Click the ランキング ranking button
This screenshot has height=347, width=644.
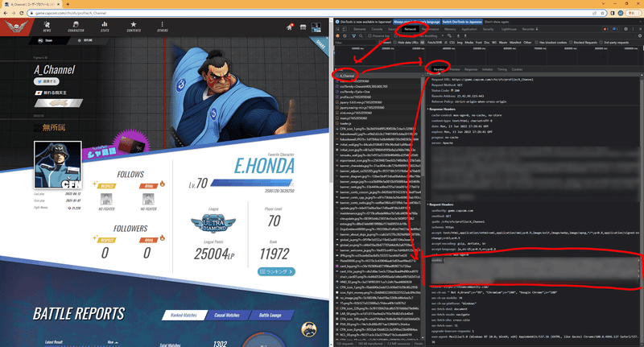click(x=276, y=271)
